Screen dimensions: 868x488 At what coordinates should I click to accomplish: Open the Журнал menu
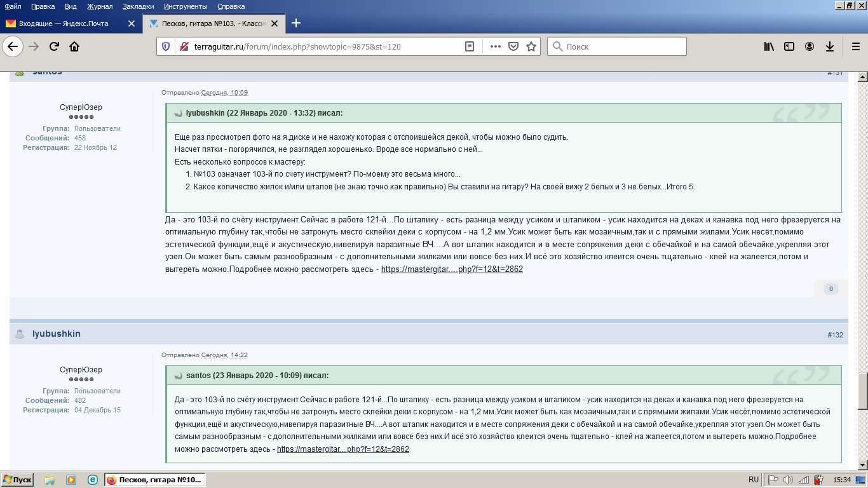point(100,6)
